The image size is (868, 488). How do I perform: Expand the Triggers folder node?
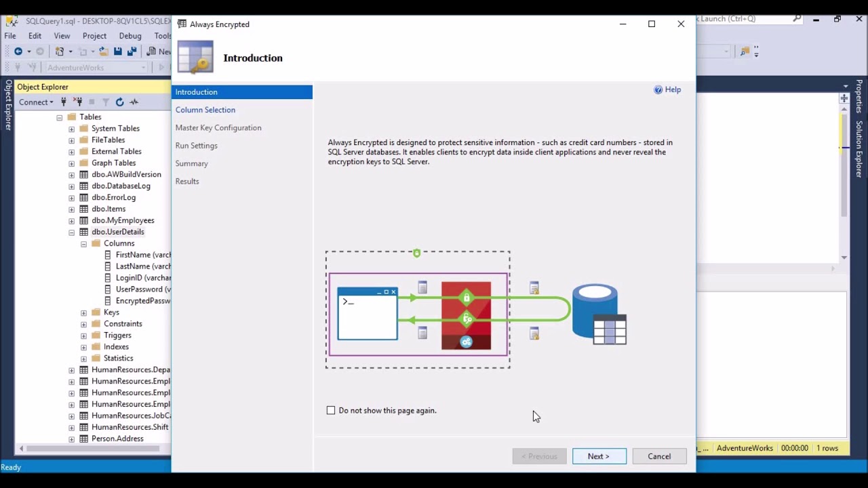point(84,336)
